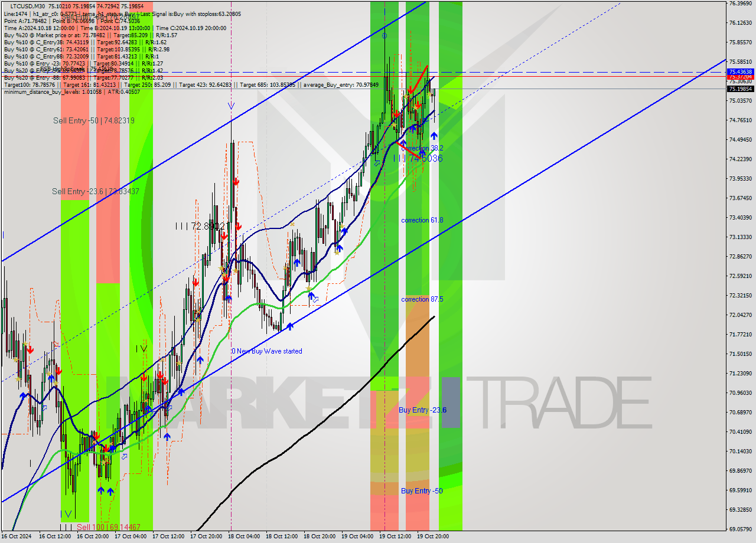Click the blue 75.43638 price tag
Screen dimensions: 756x543
tap(740, 71)
